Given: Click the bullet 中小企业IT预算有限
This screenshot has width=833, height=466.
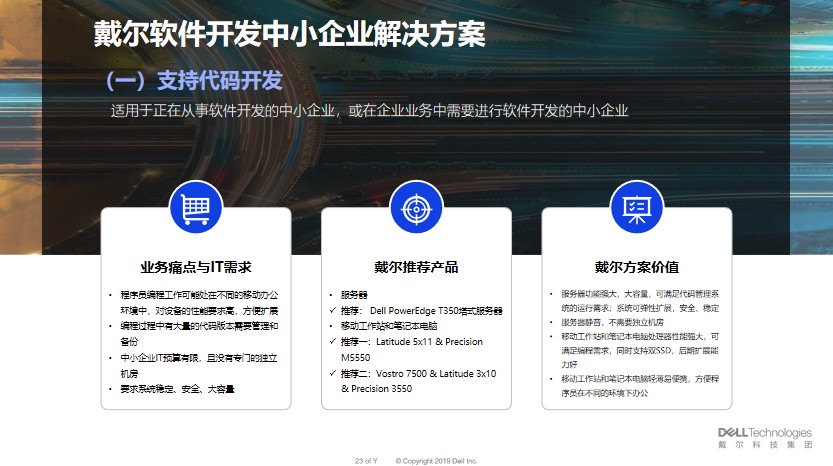Looking at the screenshot, I should [199, 366].
